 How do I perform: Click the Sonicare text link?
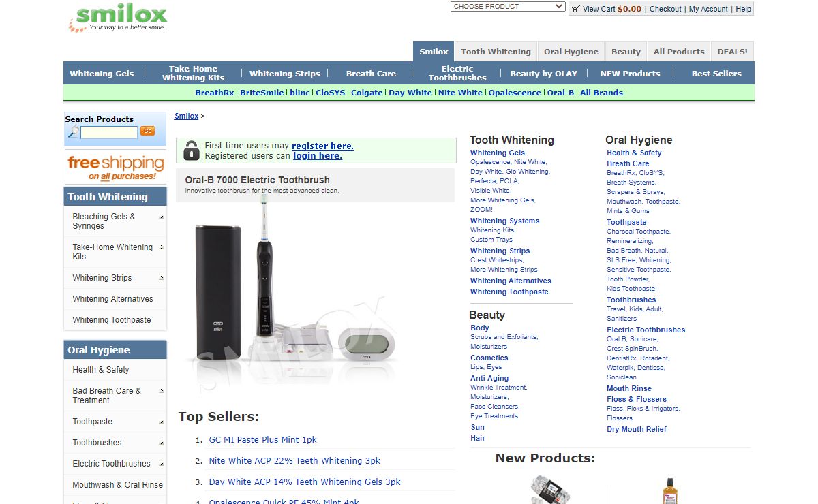coord(643,339)
